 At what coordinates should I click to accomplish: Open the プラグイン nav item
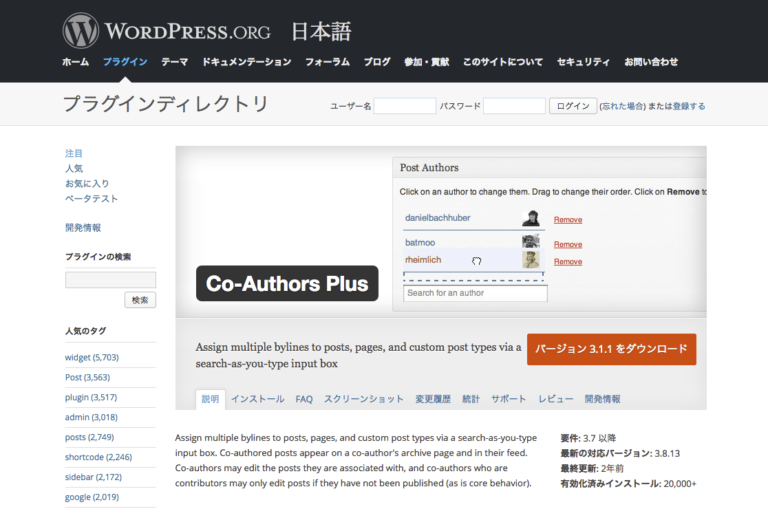click(125, 62)
